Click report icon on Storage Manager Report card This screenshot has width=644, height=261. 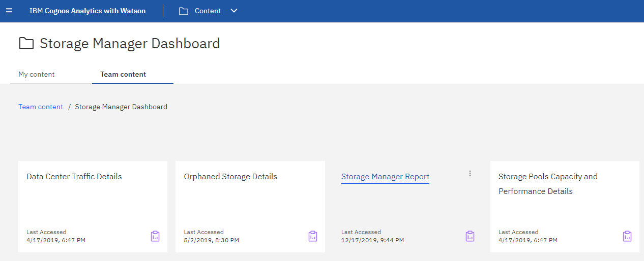[470, 236]
